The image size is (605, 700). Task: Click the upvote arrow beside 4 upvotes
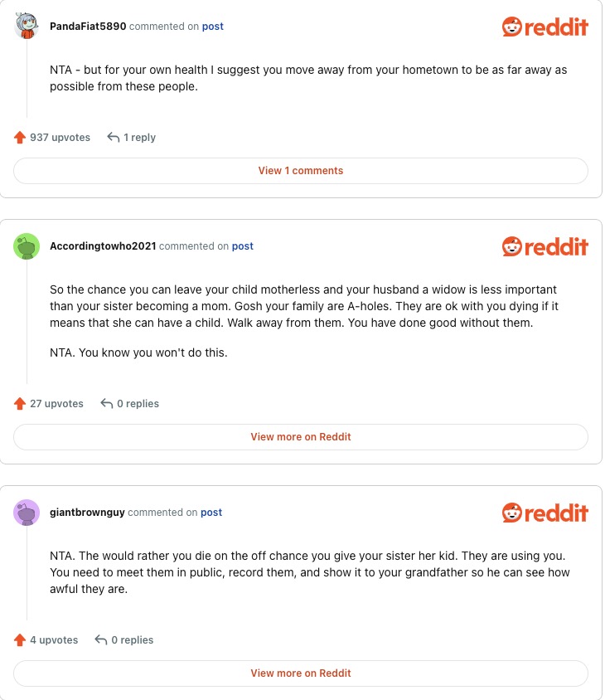(x=20, y=640)
